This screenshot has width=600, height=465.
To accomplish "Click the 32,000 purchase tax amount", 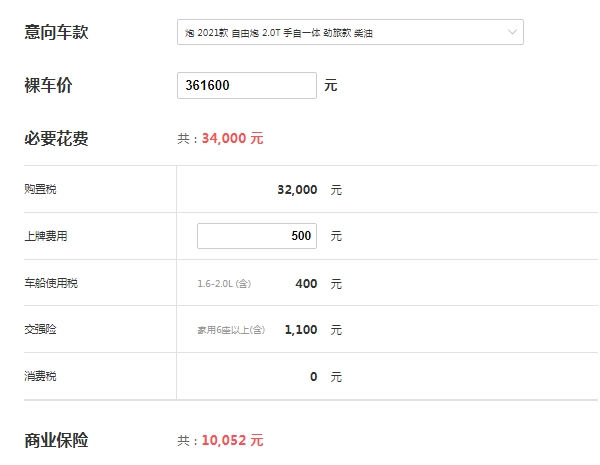I will pos(297,189).
